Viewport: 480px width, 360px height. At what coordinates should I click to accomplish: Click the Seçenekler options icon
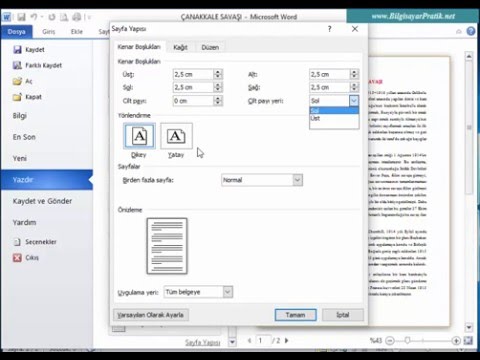17,242
